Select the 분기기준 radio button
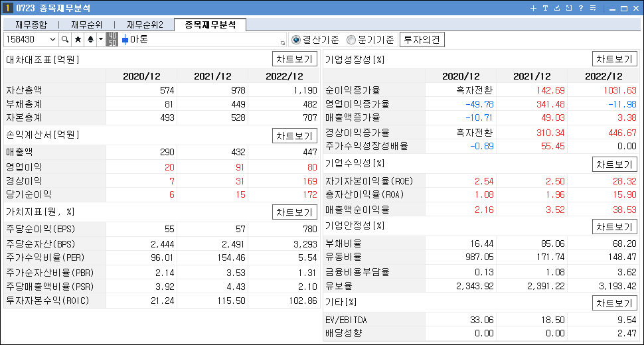The width and height of the screenshot is (644, 345). [351, 40]
